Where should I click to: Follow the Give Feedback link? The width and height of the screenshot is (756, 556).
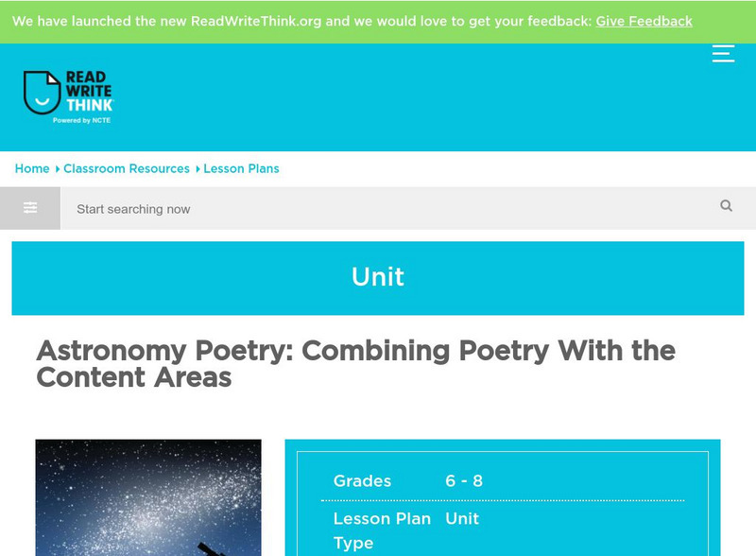(x=644, y=21)
